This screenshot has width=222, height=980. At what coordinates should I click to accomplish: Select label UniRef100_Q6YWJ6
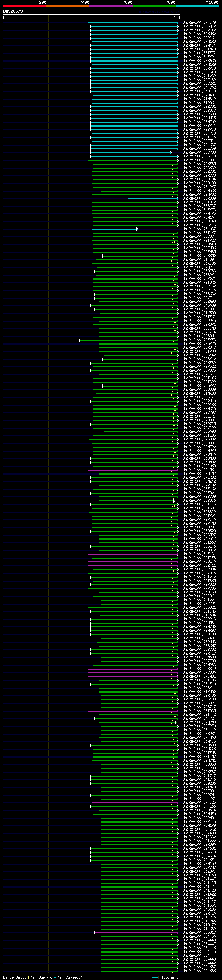pyautogui.click(x=199, y=501)
